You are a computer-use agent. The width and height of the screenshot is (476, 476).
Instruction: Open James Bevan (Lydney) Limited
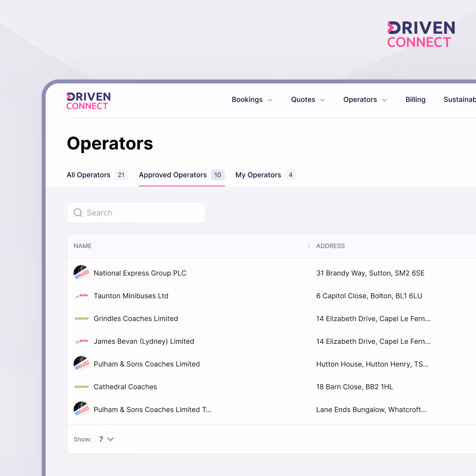(x=144, y=341)
